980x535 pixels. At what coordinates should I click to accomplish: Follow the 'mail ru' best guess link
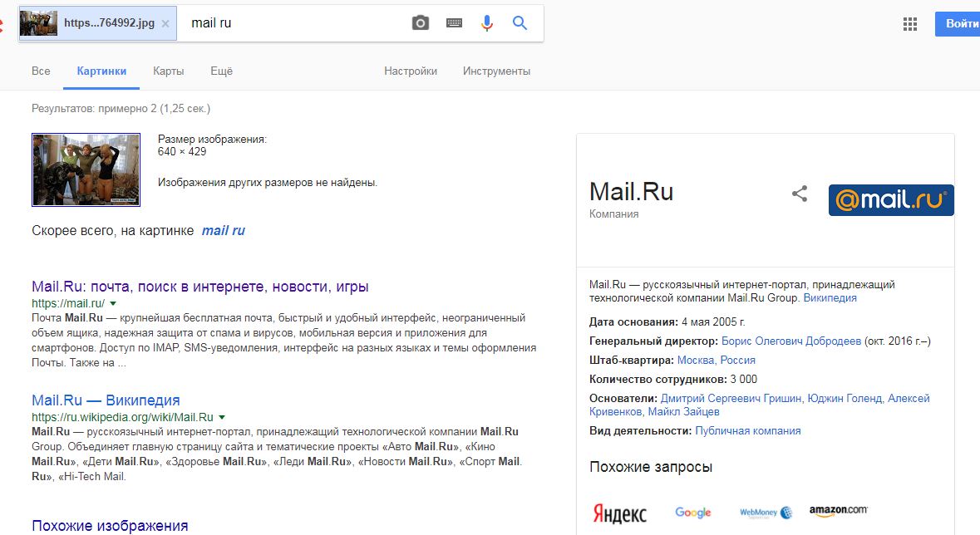[x=223, y=231]
